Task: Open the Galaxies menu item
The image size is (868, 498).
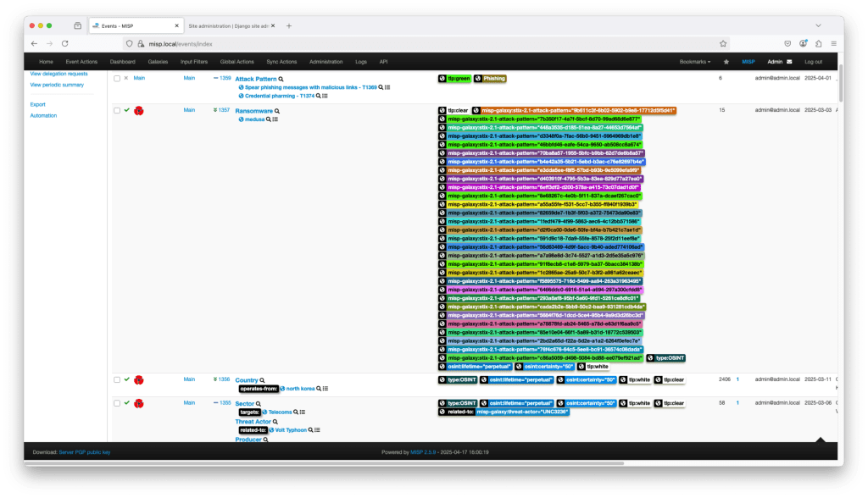Action: (x=158, y=62)
